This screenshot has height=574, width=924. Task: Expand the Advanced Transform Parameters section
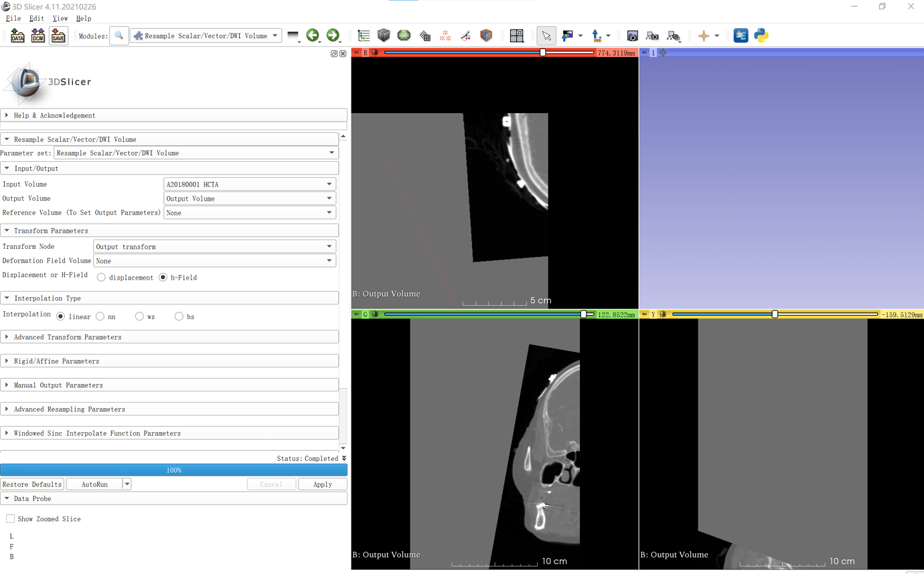tap(68, 337)
